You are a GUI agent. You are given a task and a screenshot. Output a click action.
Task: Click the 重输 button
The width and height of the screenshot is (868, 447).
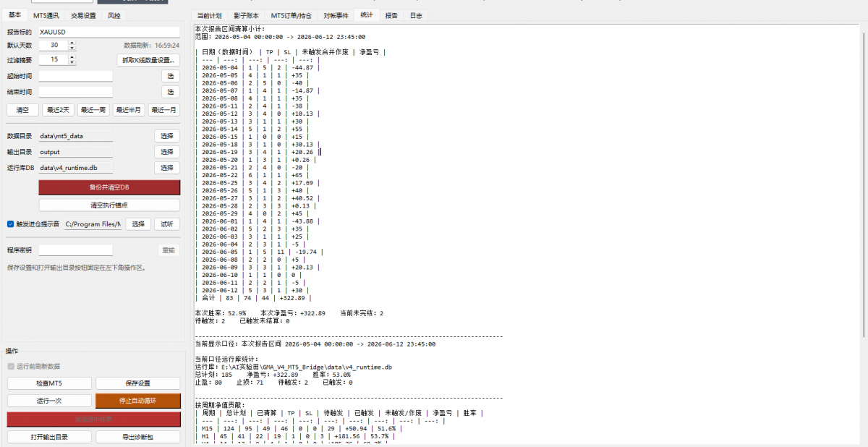169,250
